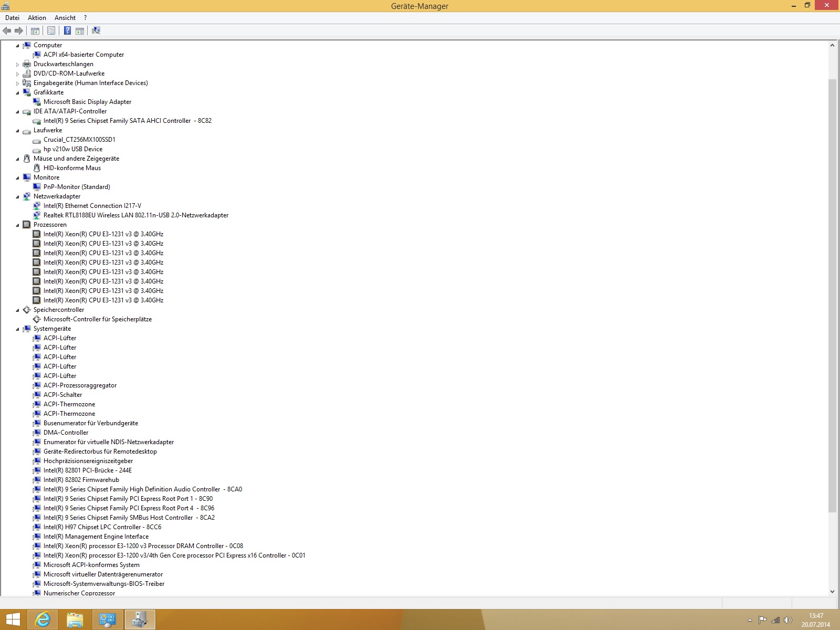Select "hp v210w USB Device"
Screen dimensions: 840x630
pyautogui.click(x=73, y=149)
